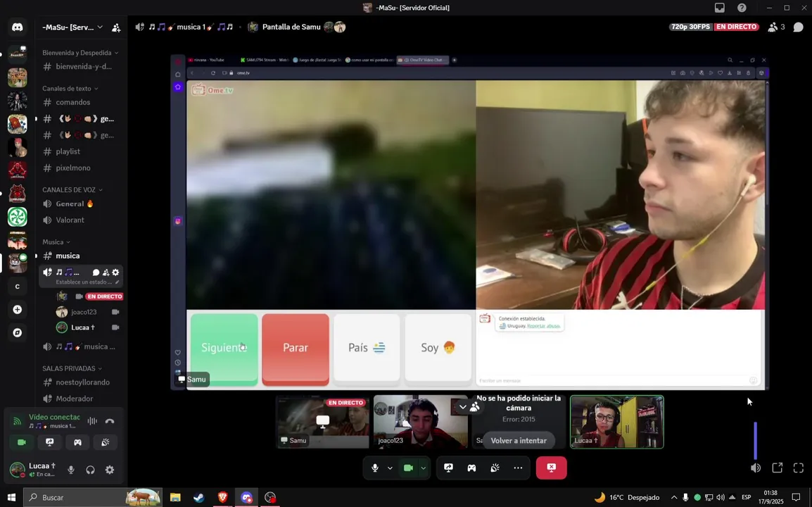Enter full screen with the expand icon

[799, 468]
